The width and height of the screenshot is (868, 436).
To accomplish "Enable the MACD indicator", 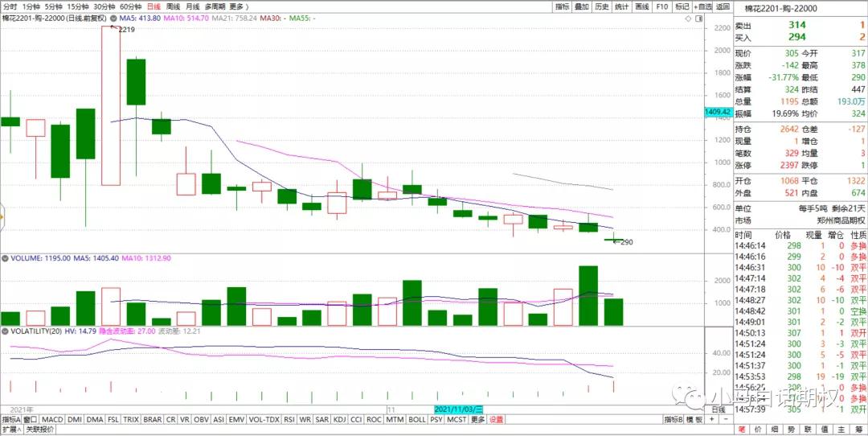I will click(x=52, y=419).
